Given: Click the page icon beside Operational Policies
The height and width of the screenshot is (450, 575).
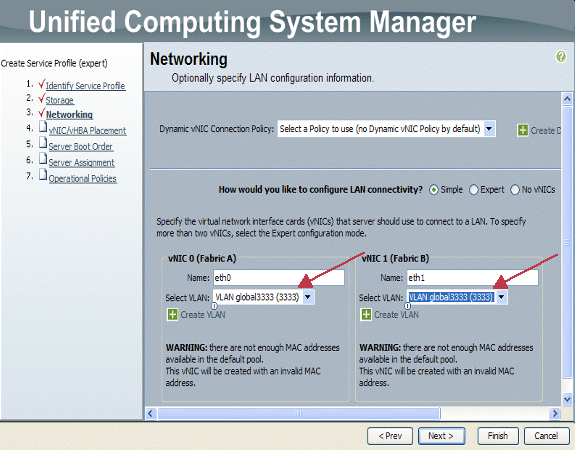Looking at the screenshot, I should point(43,175).
